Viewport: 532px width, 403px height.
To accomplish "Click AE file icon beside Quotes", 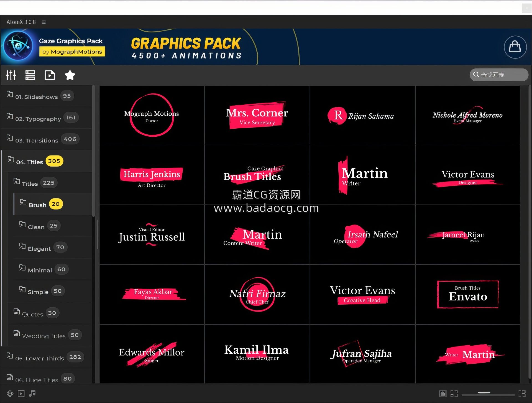I will tap(17, 312).
